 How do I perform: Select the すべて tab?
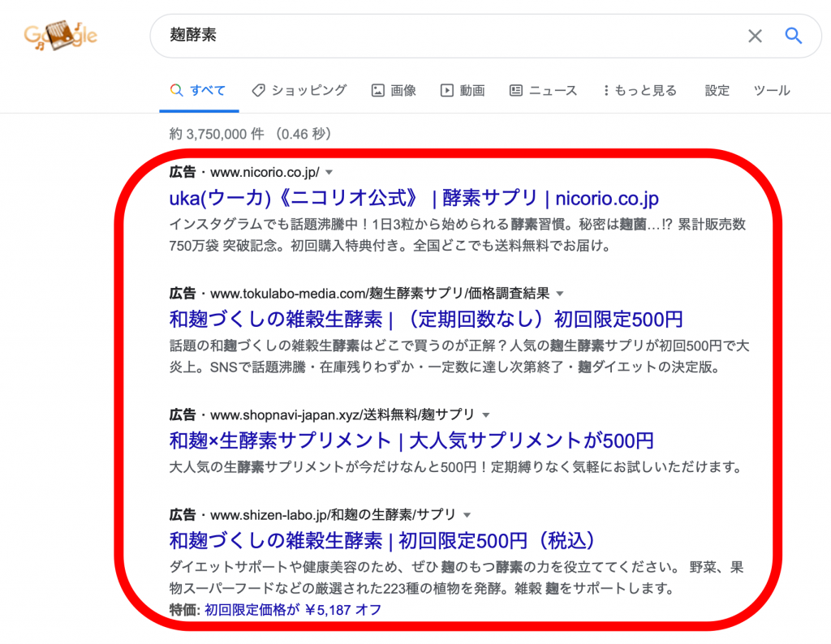[x=198, y=91]
